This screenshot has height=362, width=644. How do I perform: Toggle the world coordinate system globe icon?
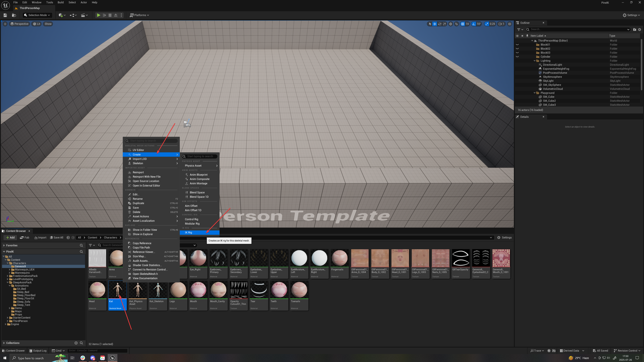tap(450, 24)
